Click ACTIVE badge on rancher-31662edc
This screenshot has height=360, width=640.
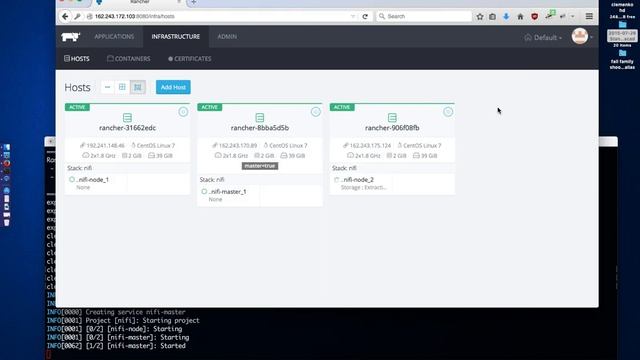tap(77, 107)
